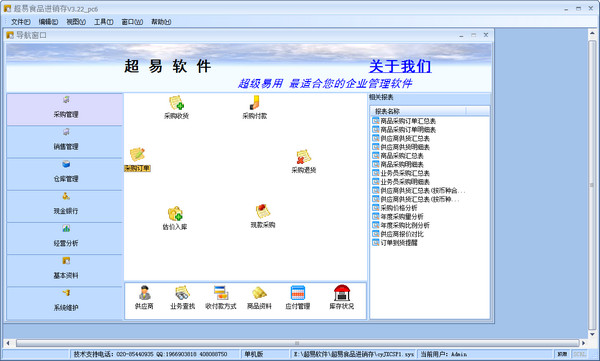Switch to the 销售管理 sidebar section

[65, 142]
